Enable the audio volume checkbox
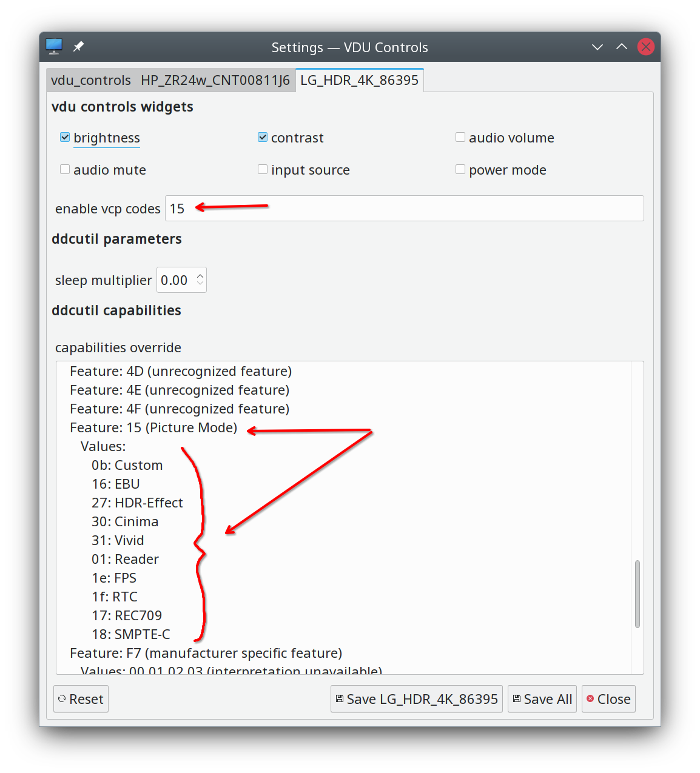Image resolution: width=700 pixels, height=773 pixels. point(460,137)
